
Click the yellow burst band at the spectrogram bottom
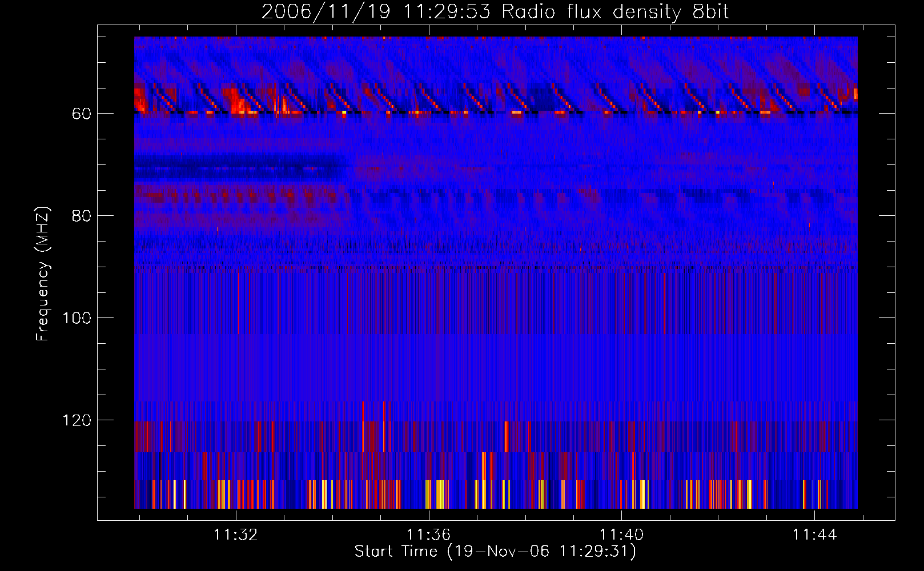[x=496, y=494]
